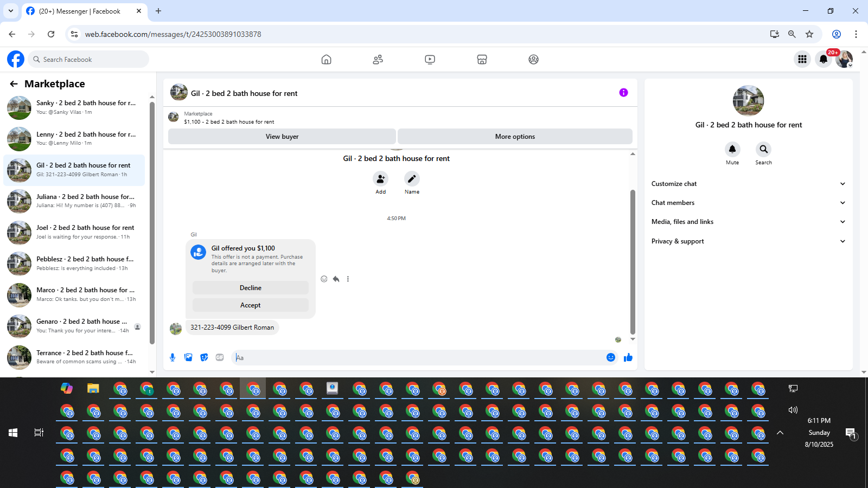Expand Media, files and links section
868x488 pixels.
tap(748, 222)
